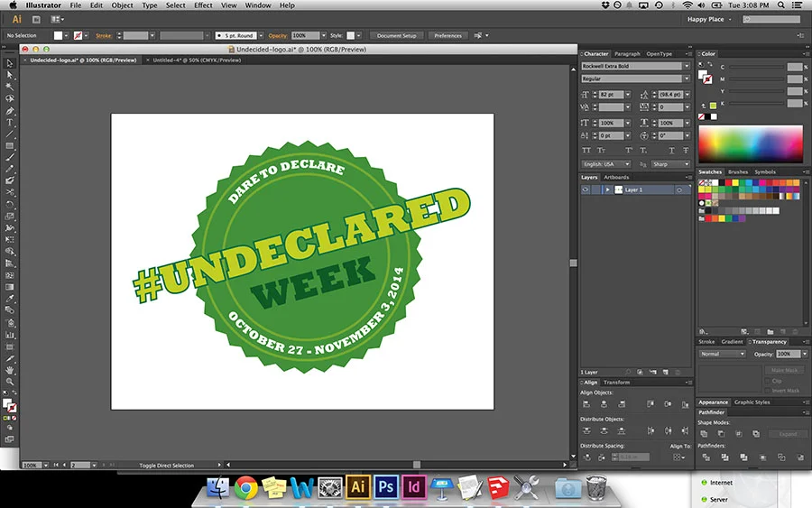Click Layer 1 target circle
This screenshot has width=812, height=508.
[678, 190]
